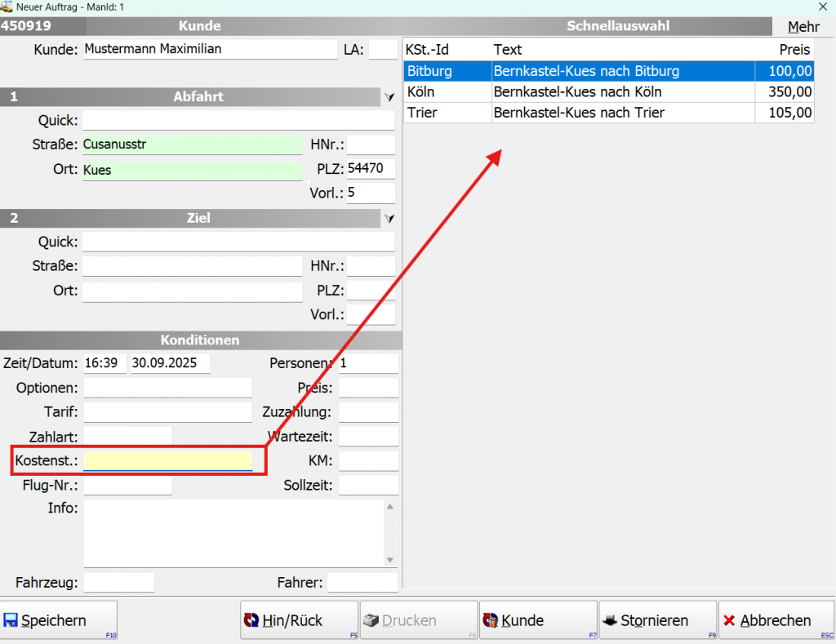Click the Ziel Straße input field
836x644 pixels.
(x=192, y=266)
